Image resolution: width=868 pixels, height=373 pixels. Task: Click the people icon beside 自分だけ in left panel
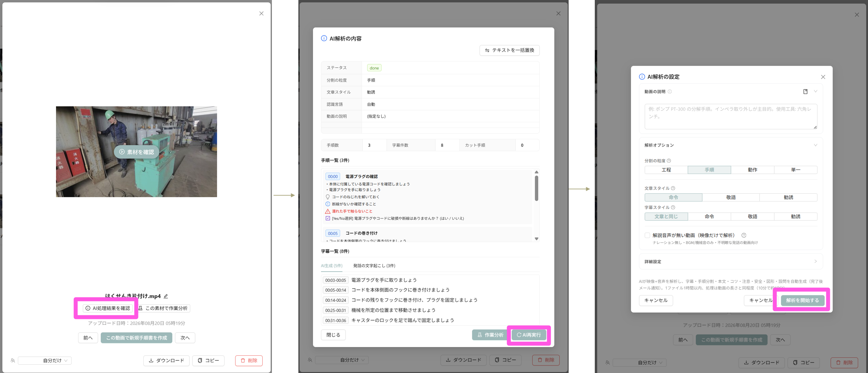point(13,360)
